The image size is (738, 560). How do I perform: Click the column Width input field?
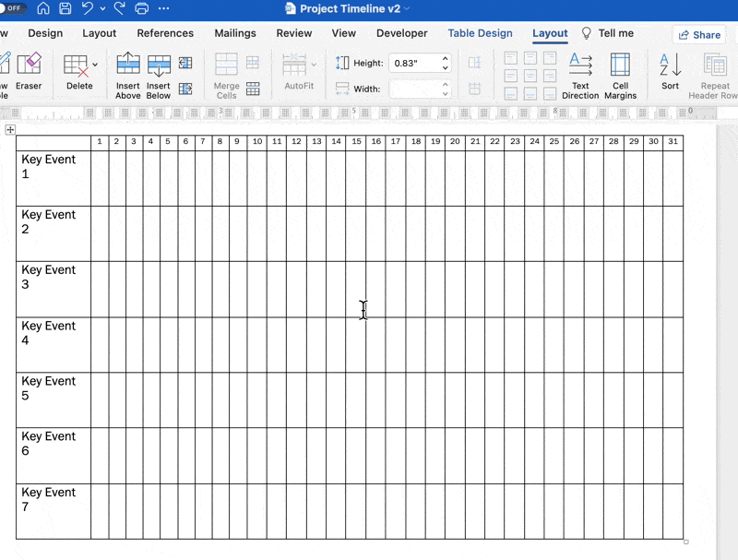point(414,89)
